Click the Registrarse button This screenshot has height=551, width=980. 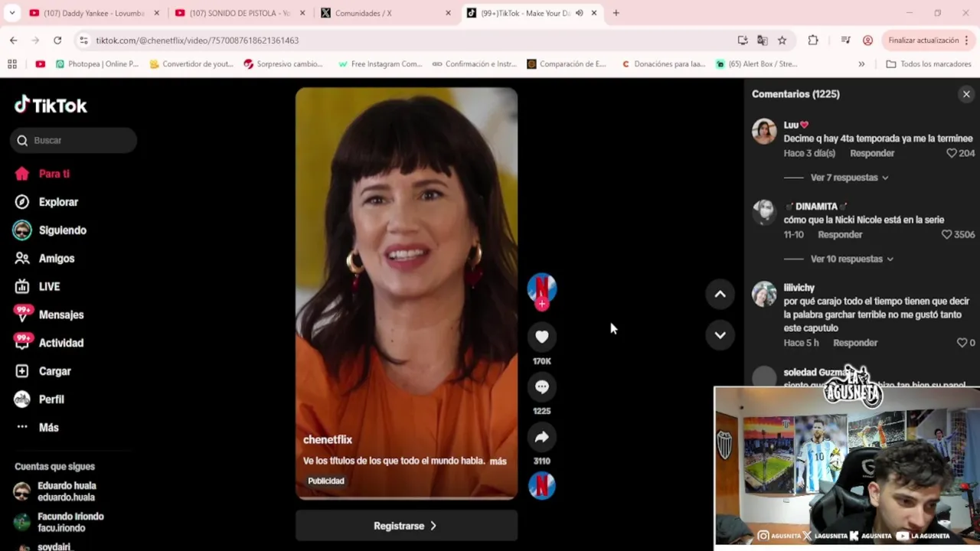pos(407,526)
